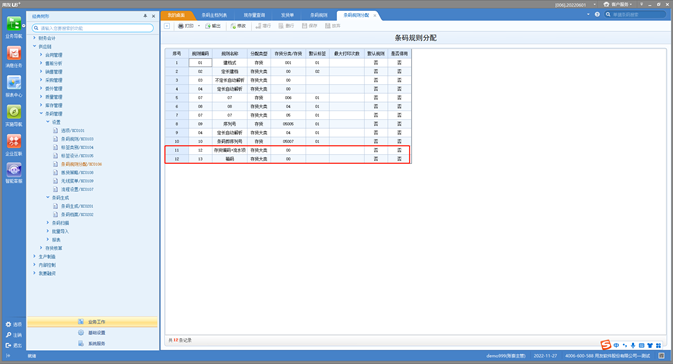This screenshot has height=364, width=673.
Task: Open the 条码规则 page in the 设置 tree
Action: pyautogui.click(x=76, y=139)
